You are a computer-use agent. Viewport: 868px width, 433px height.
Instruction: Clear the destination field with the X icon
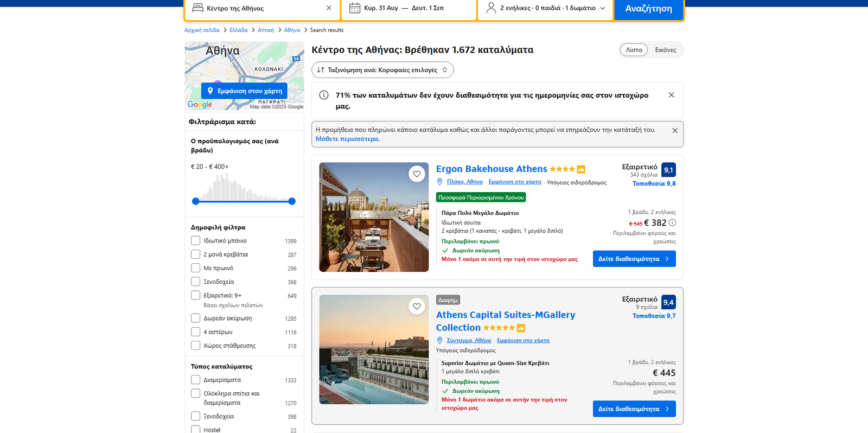(x=329, y=8)
